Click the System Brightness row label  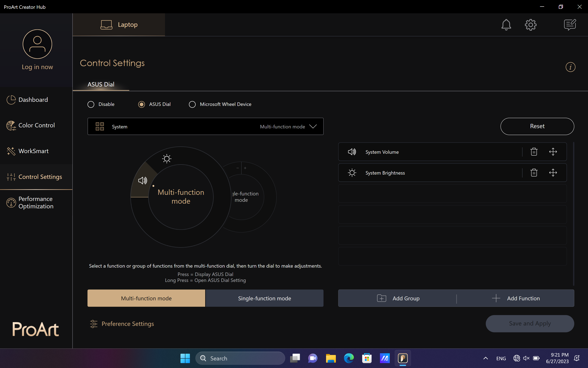[x=385, y=173]
